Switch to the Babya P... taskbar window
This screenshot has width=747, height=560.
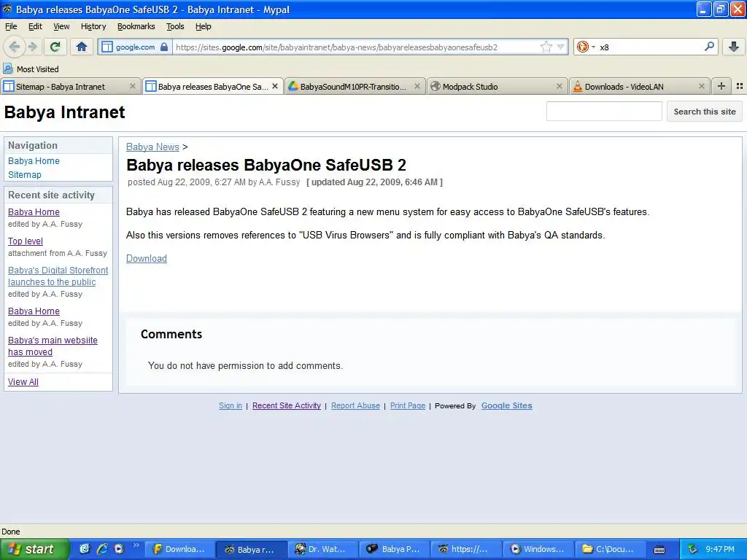click(x=395, y=550)
